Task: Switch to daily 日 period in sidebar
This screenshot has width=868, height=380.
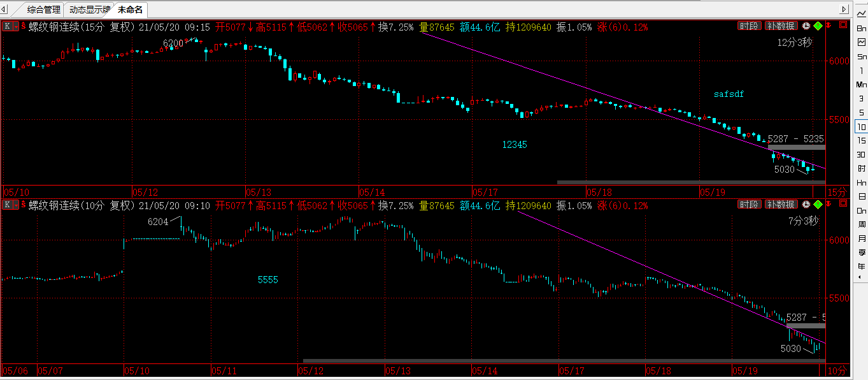Action: click(x=861, y=196)
